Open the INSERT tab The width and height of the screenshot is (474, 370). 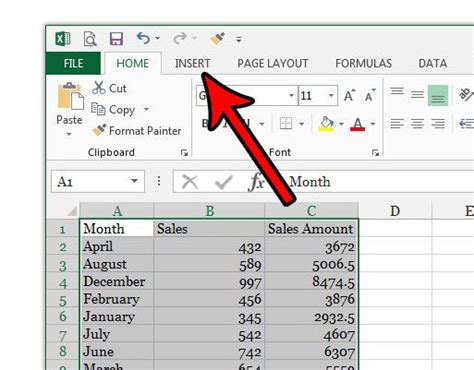tap(193, 63)
